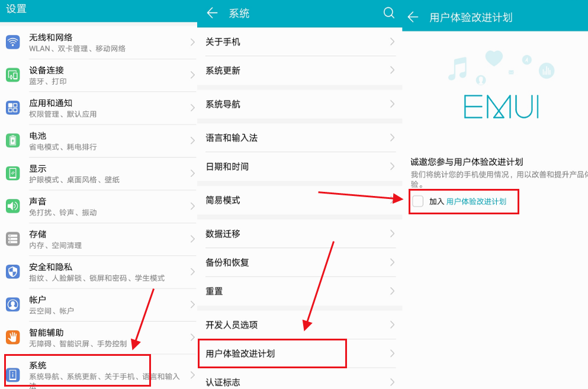Expand the 开发人员选项 row chevron

[x=392, y=324]
